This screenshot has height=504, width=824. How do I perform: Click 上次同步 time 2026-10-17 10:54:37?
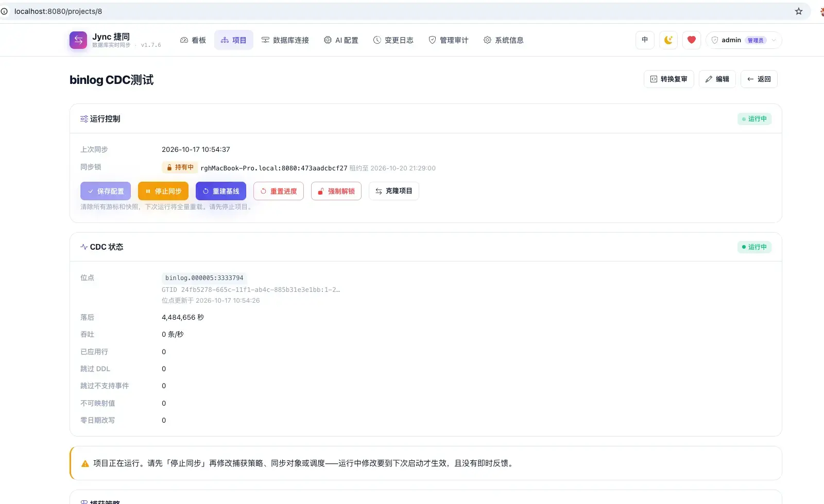(x=196, y=150)
